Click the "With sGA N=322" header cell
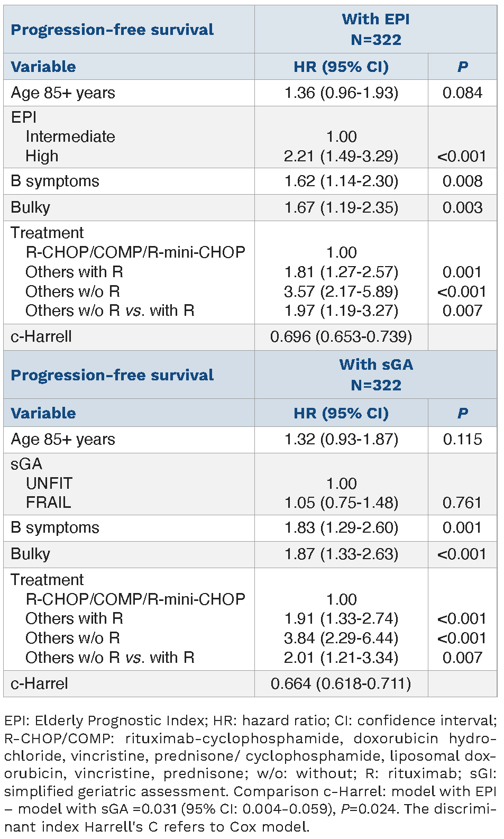 375,375
